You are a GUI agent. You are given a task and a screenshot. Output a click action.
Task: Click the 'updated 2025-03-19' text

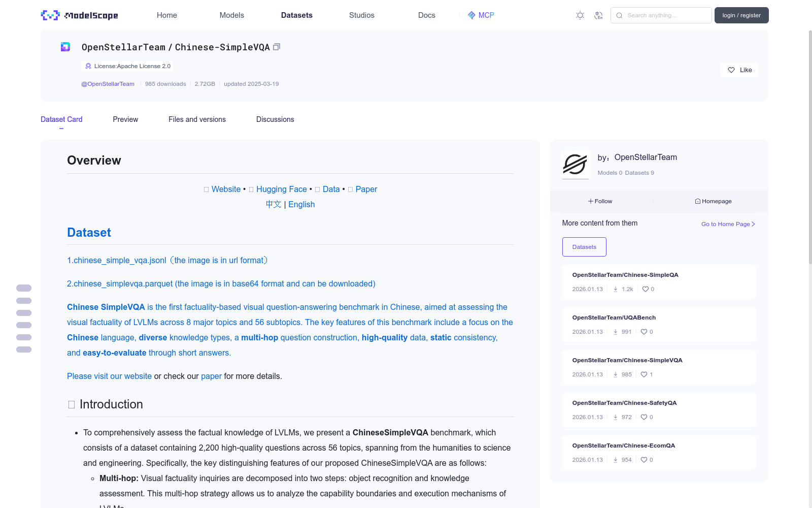tap(251, 84)
